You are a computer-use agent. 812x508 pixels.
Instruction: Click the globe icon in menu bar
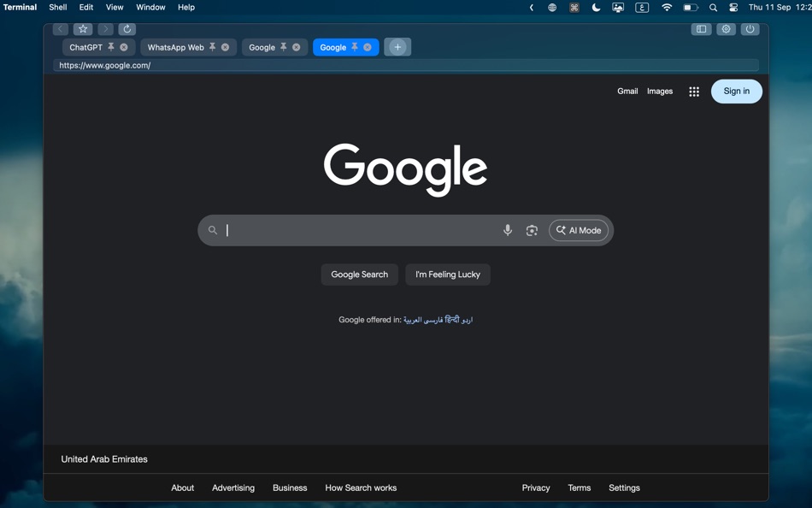pos(552,7)
